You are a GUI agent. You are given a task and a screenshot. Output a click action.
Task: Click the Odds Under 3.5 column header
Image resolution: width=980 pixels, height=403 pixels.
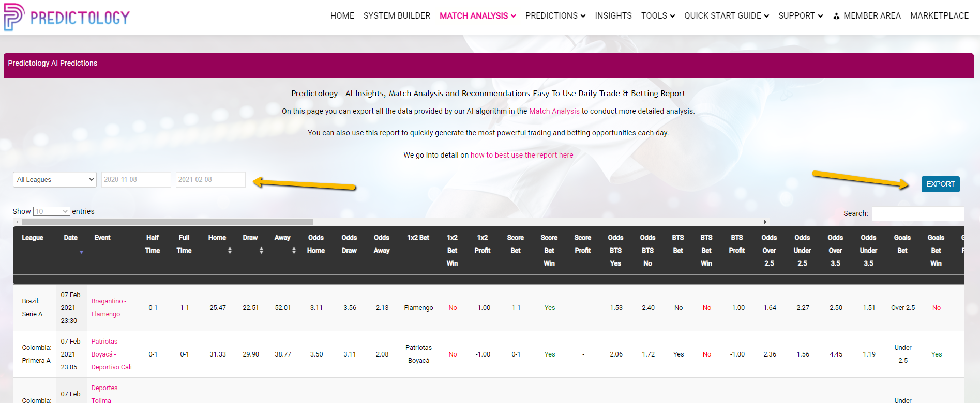[868, 251]
